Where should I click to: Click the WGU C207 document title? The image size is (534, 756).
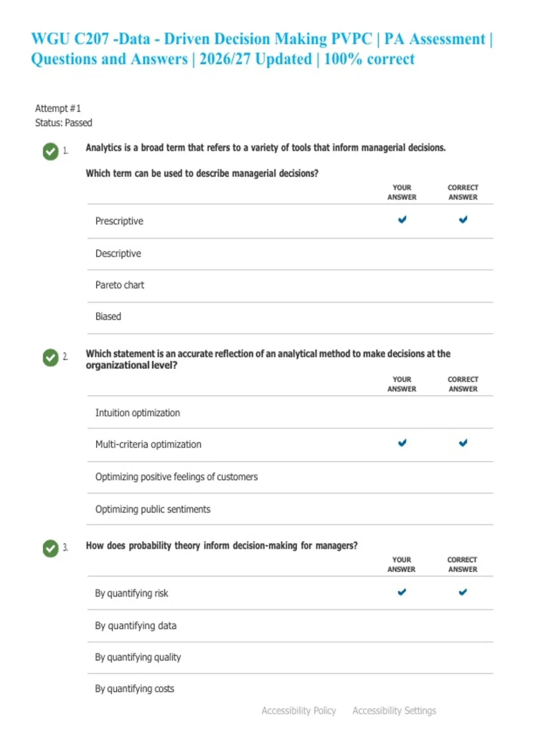coord(262,49)
